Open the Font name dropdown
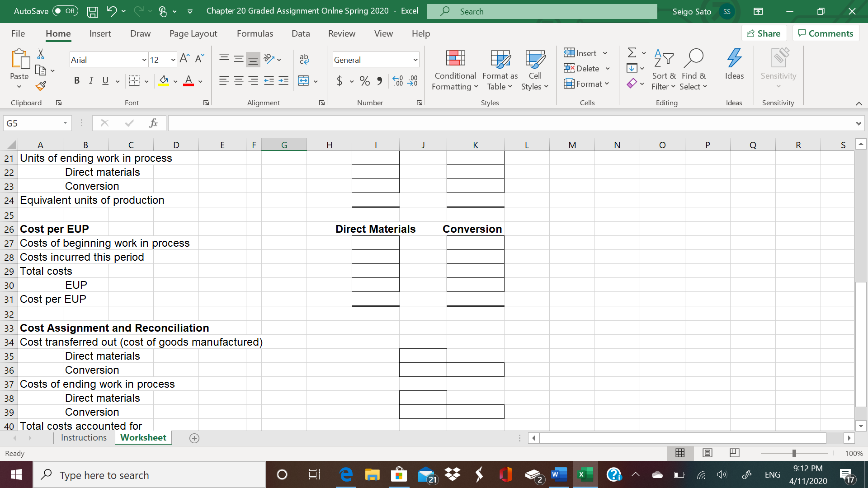Screen dimensions: 868x488 [144, 59]
